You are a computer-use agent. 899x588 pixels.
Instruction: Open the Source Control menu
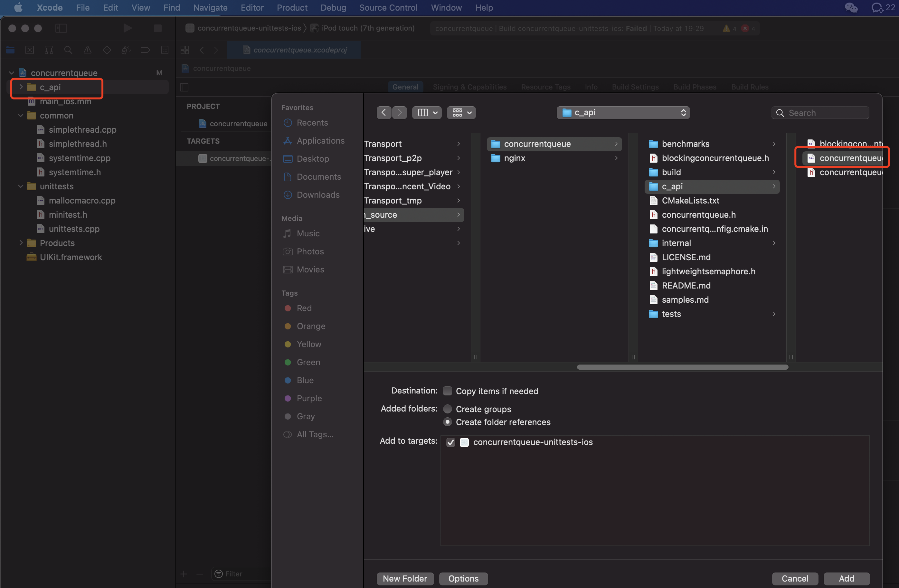388,7
